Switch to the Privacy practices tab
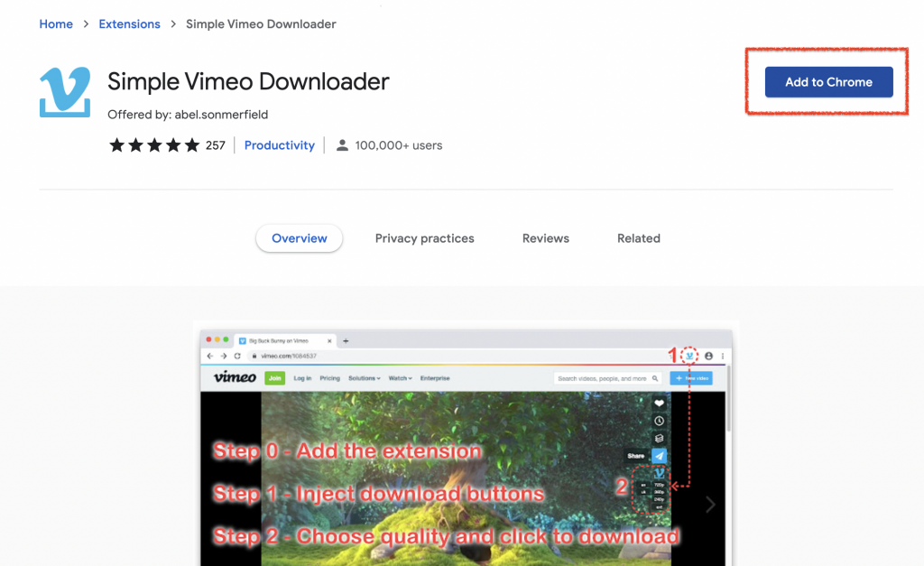The height and width of the screenshot is (566, 924). (x=424, y=238)
